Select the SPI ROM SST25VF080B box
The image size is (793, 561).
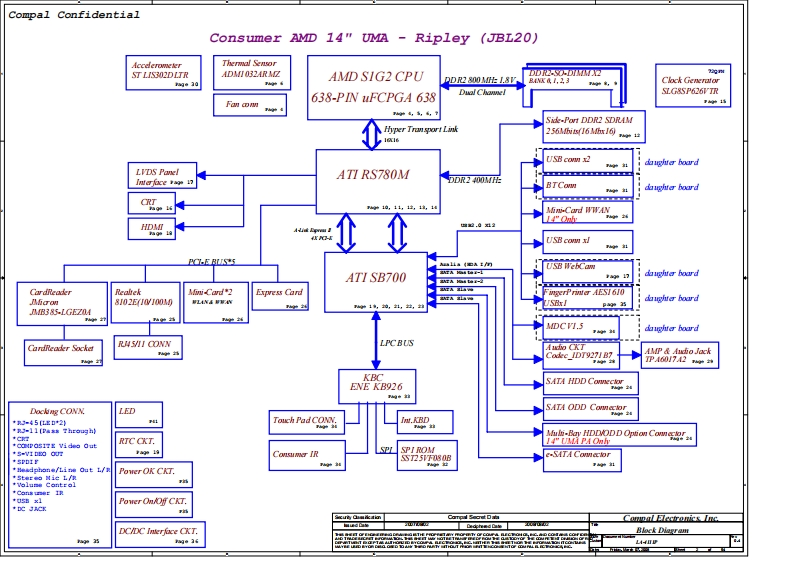coord(426,455)
